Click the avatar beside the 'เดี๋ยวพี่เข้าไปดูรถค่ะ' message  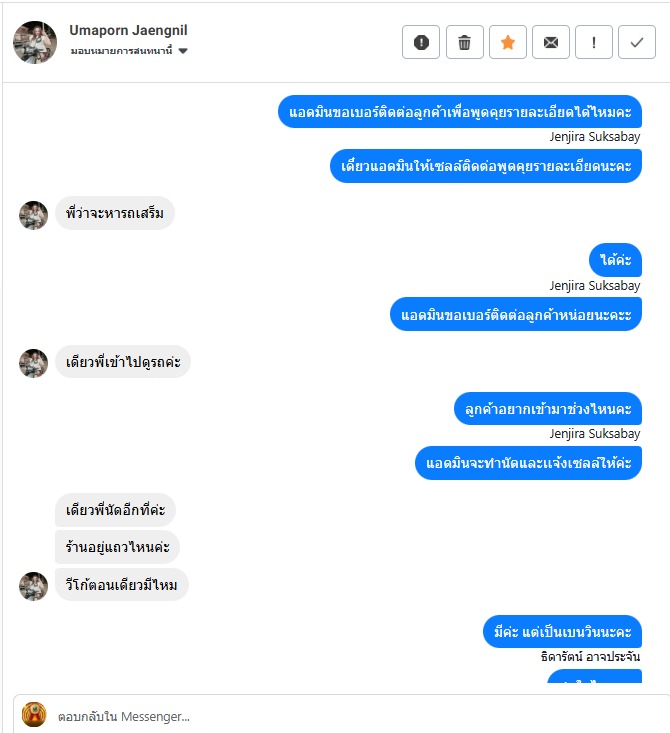pyautogui.click(x=33, y=363)
